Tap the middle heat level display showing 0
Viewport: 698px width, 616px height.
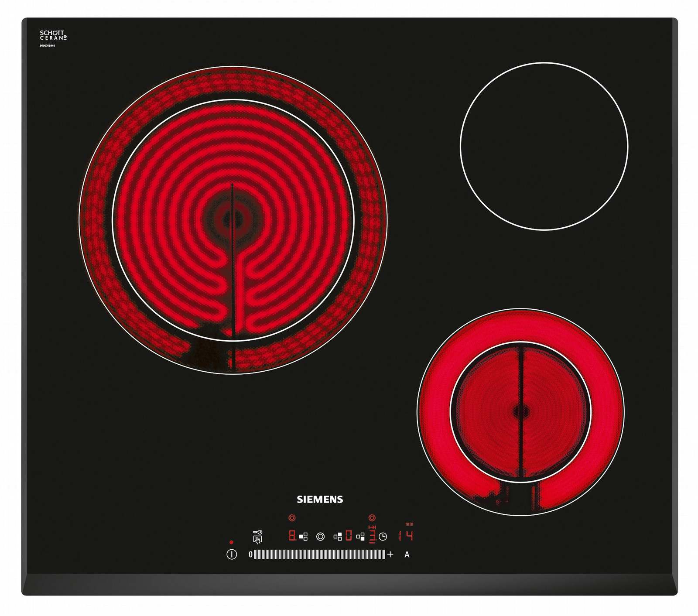pos(349,535)
